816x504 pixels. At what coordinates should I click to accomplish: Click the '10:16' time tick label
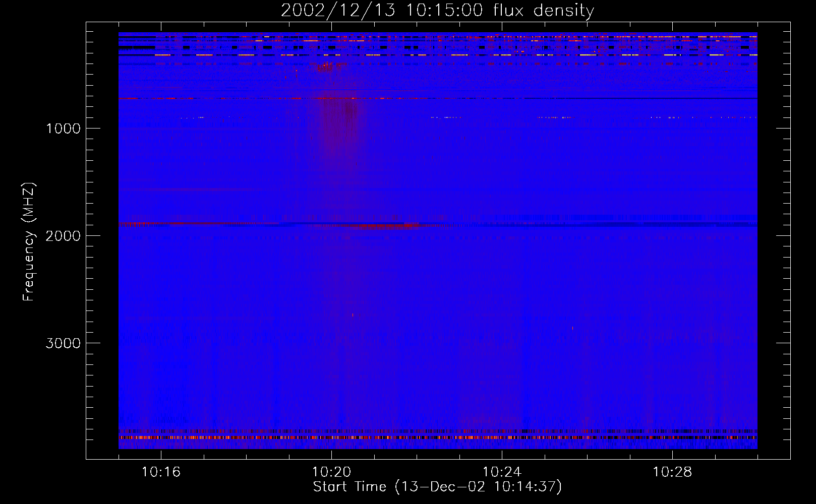161,472
